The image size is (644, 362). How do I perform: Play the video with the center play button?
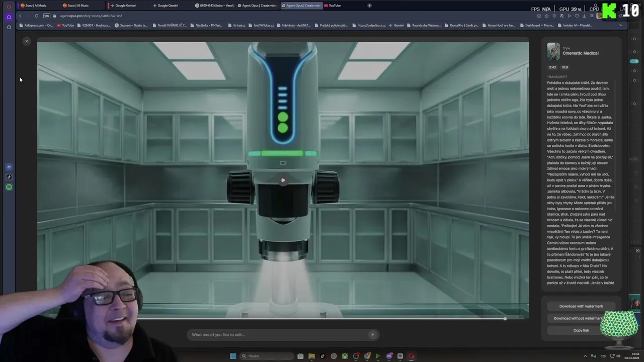coord(283,180)
